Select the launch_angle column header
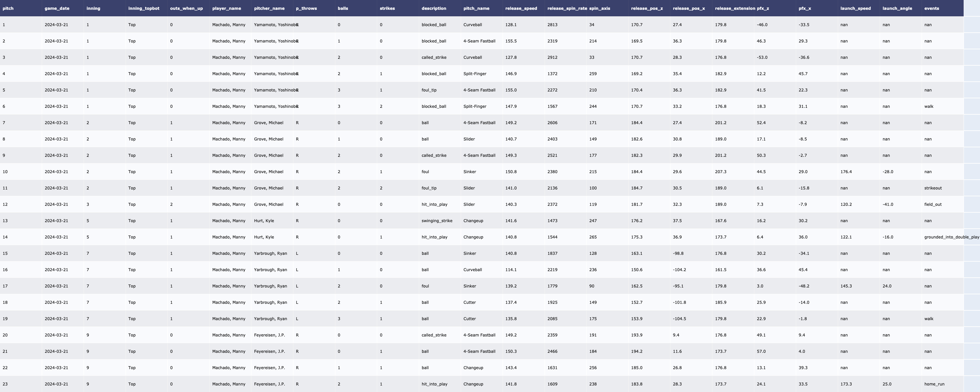This screenshot has width=980, height=392. point(897,8)
